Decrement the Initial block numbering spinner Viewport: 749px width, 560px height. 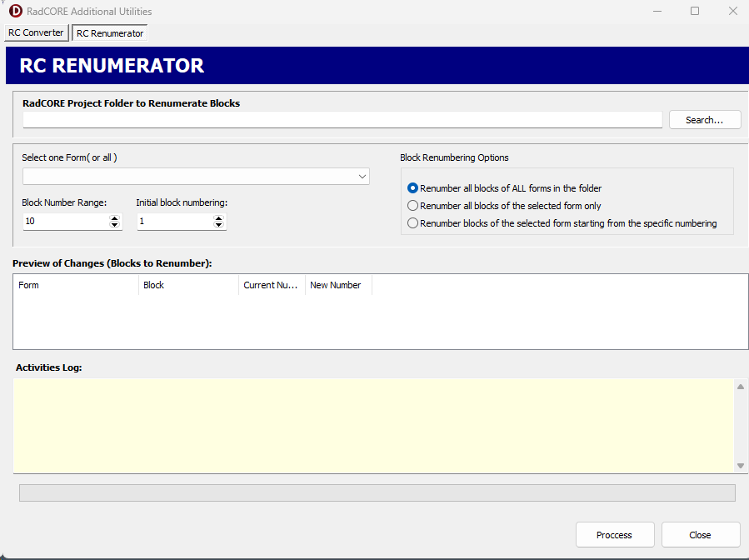(219, 225)
